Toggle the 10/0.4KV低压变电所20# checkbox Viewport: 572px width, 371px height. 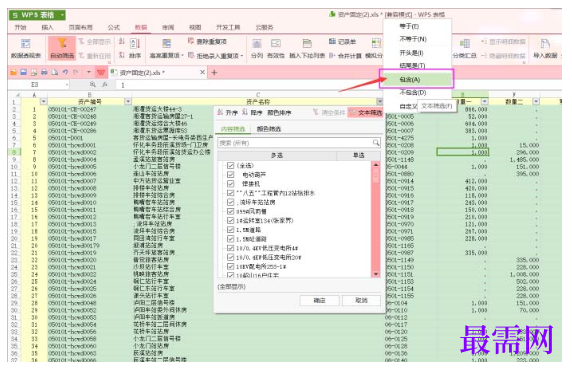(230, 257)
